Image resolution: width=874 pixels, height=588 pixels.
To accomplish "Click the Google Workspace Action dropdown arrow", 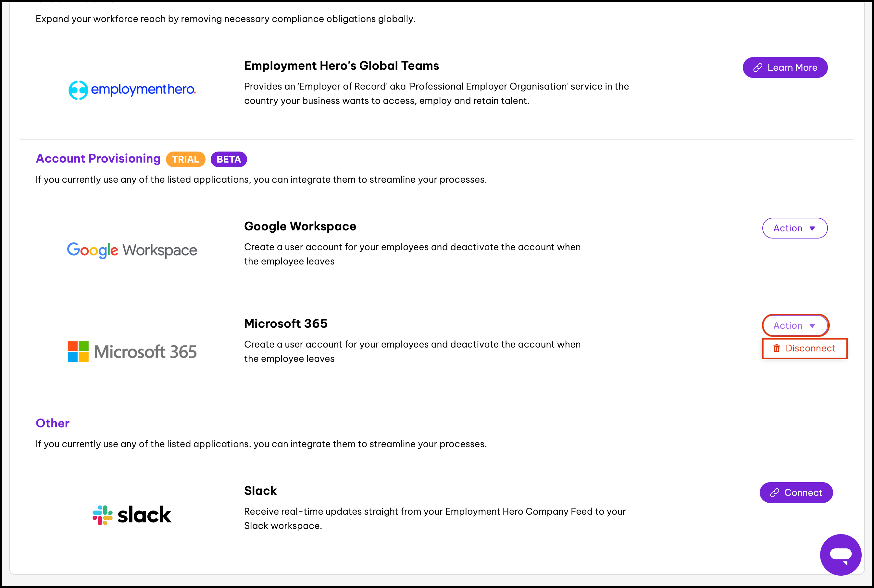I will pyautogui.click(x=812, y=228).
